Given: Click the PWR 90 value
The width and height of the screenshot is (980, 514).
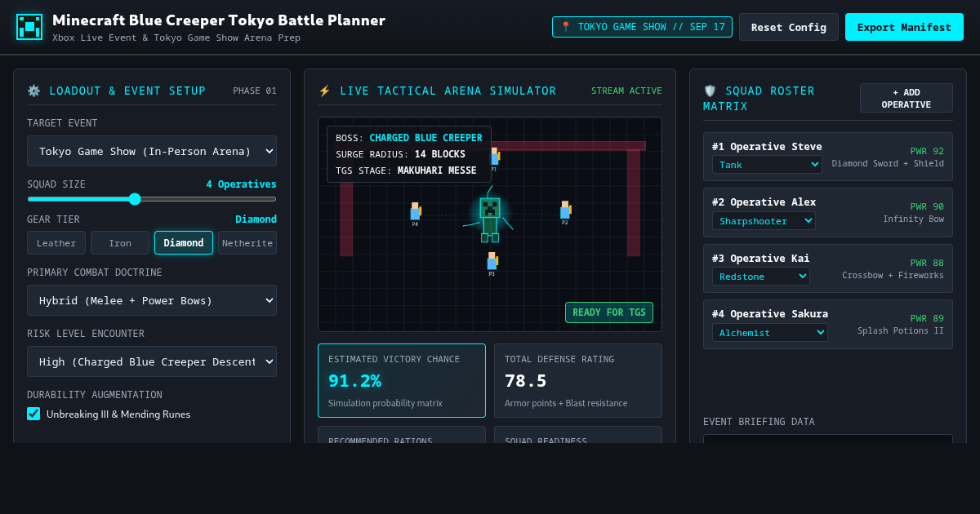Looking at the screenshot, I should [x=927, y=206].
